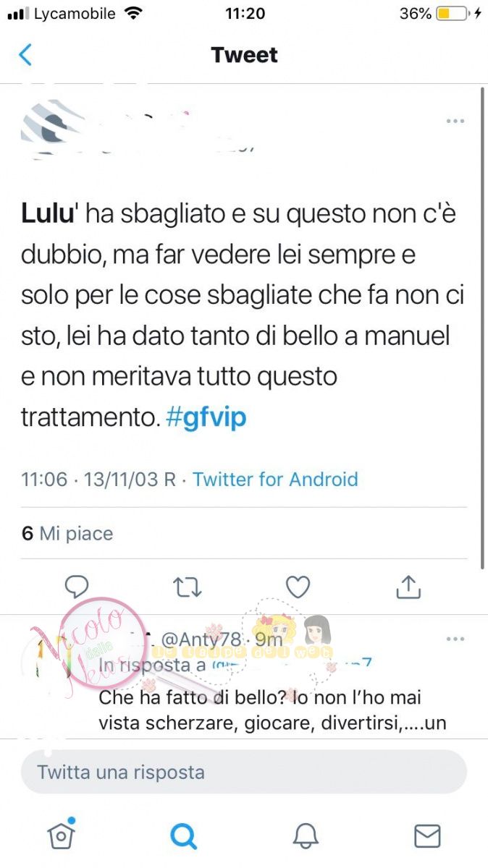
Task: Open the main tweet's three-dot menu
Action: tap(455, 121)
